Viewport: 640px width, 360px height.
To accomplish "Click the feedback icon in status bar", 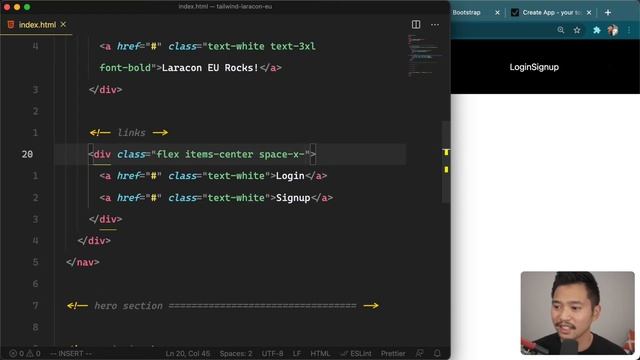I will [419, 353].
